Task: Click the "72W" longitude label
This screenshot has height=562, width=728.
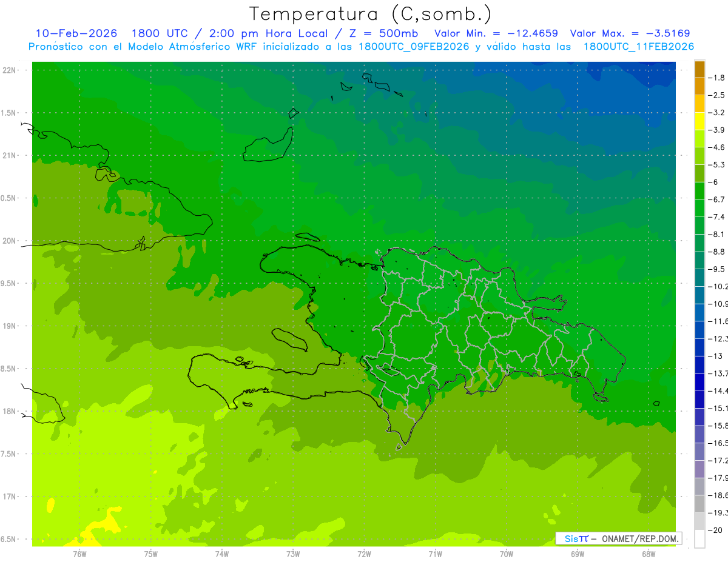Action: (x=364, y=554)
